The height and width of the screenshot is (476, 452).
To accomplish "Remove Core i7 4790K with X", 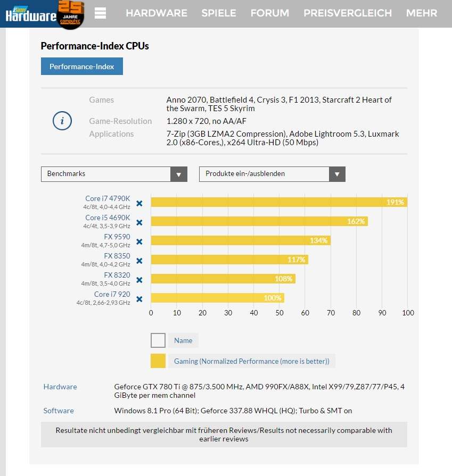I will [139, 203].
